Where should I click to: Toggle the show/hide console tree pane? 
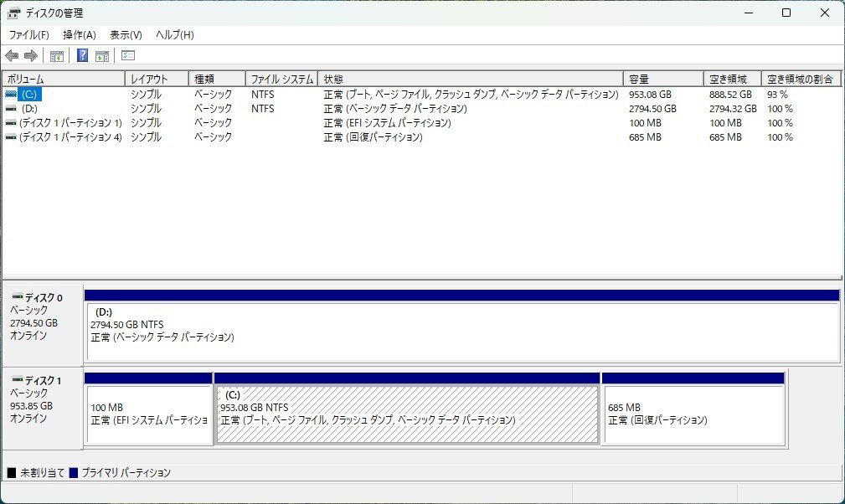tap(55, 55)
